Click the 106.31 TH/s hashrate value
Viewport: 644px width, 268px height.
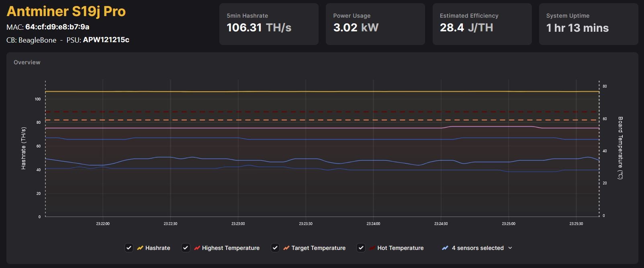(259, 27)
